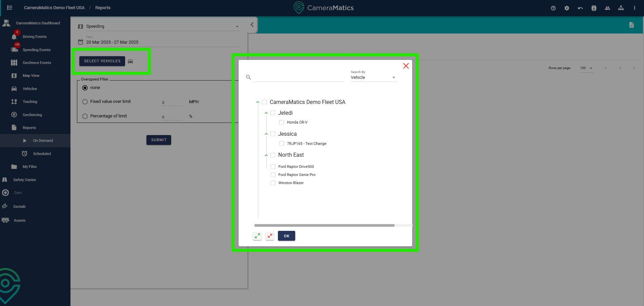Viewport: 644px width, 306px height.
Task: Open Speeding Events in sidebar
Action: point(36,50)
